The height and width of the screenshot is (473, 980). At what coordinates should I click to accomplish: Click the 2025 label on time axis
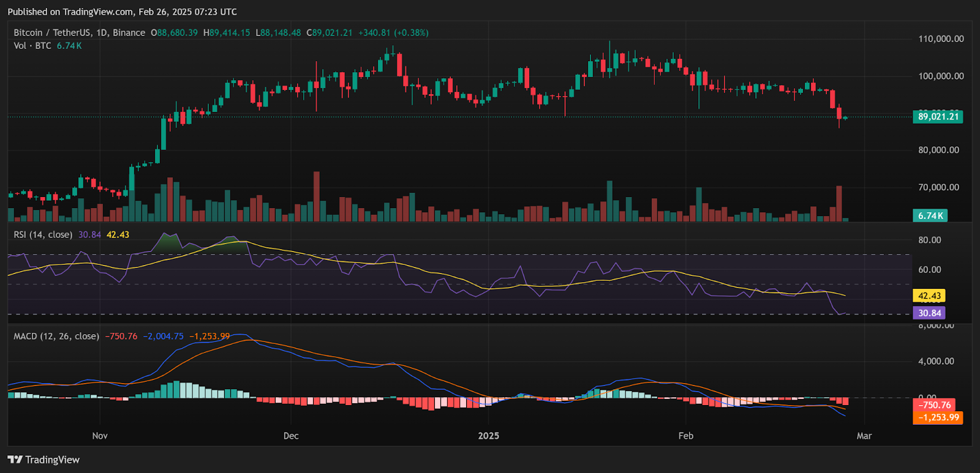[x=488, y=436]
